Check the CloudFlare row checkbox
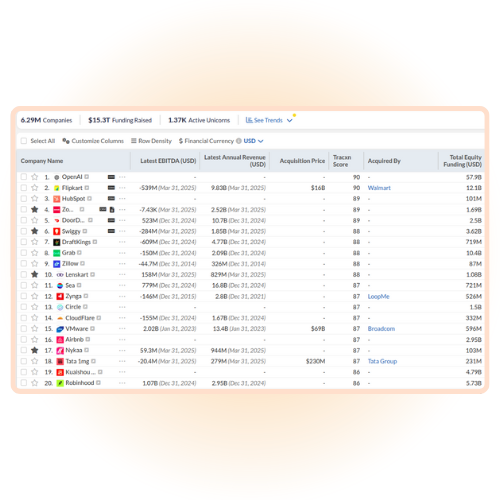The height and width of the screenshot is (500, 500). pos(24,318)
